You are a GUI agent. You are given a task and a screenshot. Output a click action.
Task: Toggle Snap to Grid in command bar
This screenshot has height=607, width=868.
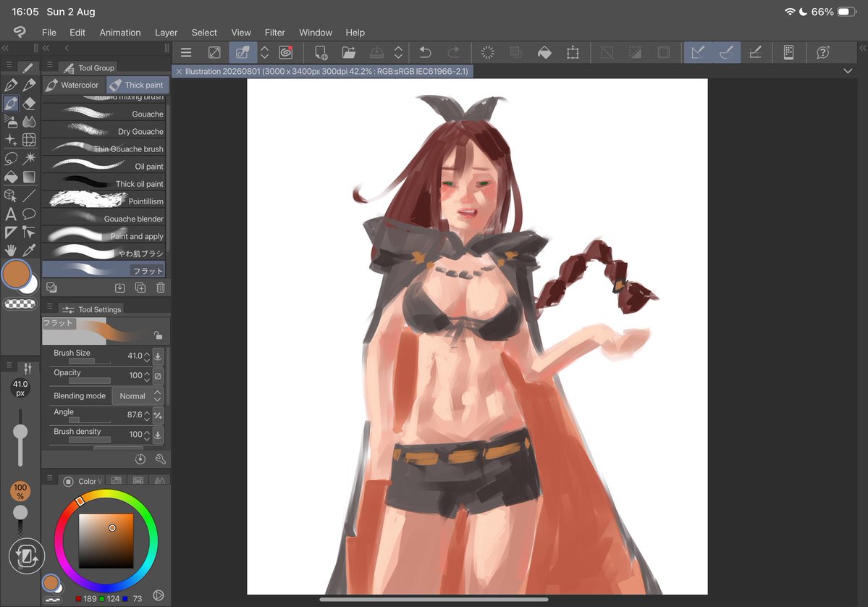click(x=755, y=53)
